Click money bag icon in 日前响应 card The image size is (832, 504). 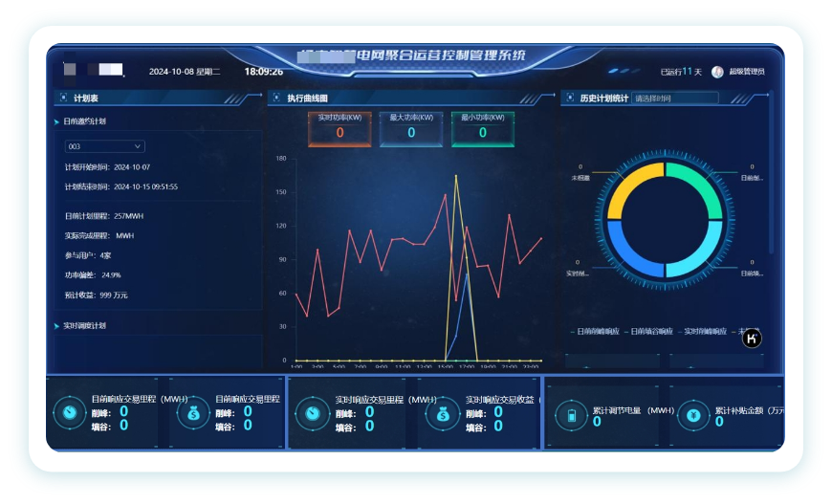pyautogui.click(x=193, y=413)
